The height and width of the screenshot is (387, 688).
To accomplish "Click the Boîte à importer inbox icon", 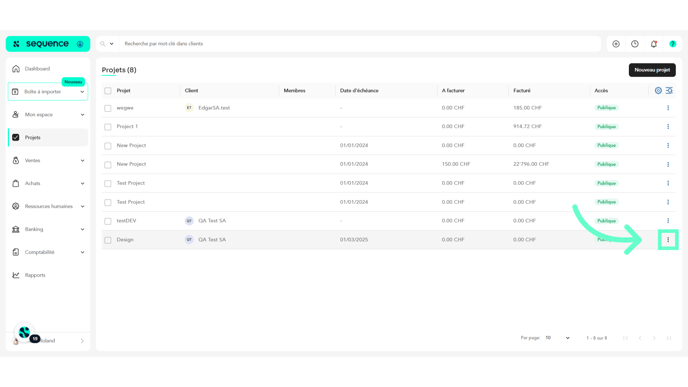I will 15,92.
